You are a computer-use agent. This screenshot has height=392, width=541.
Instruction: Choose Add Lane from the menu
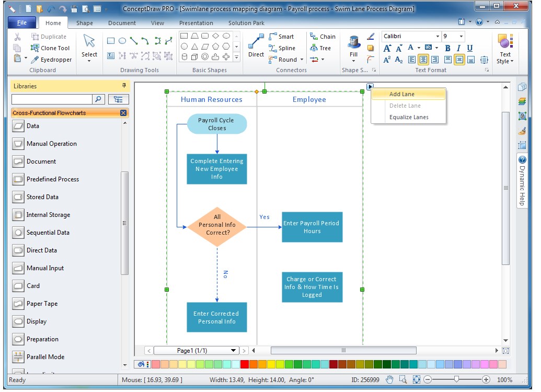pyautogui.click(x=409, y=94)
